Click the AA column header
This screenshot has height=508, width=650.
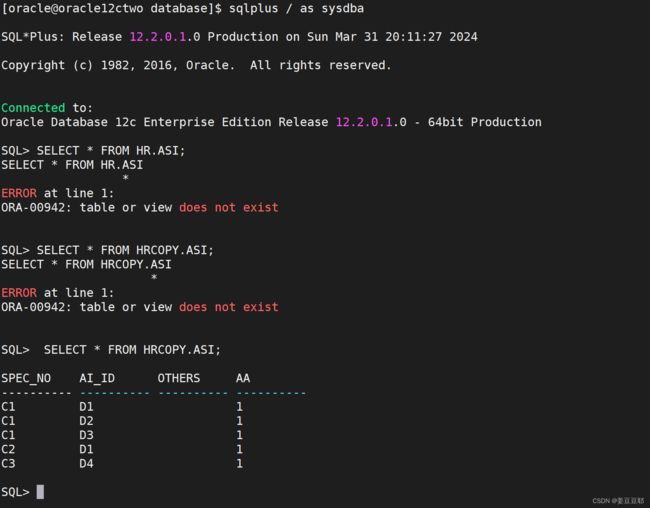click(243, 378)
